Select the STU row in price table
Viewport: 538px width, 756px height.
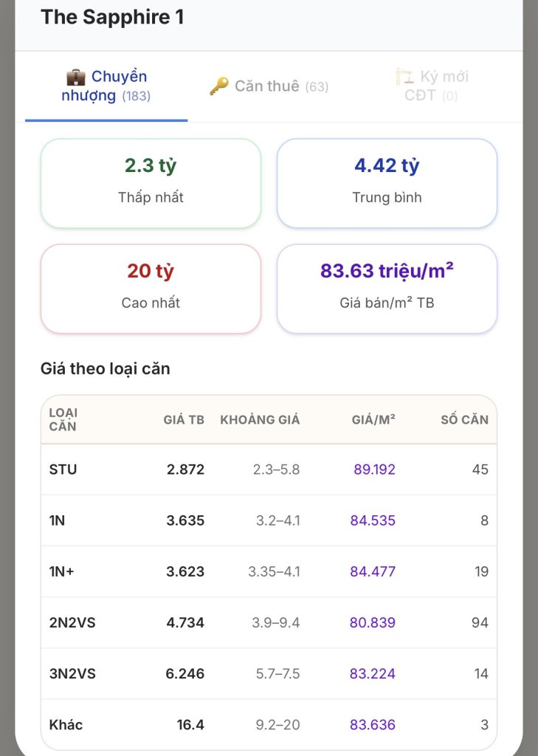click(x=269, y=469)
